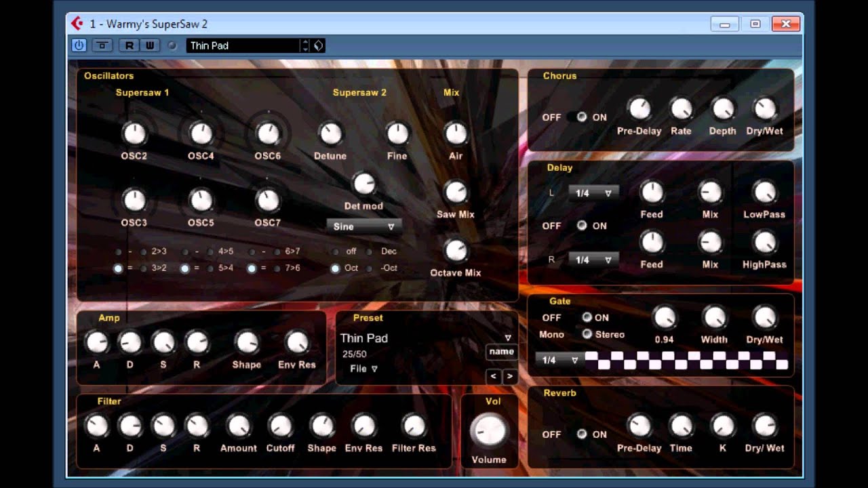Go to the previous preset with the < arrow
868x488 pixels.
tap(494, 376)
